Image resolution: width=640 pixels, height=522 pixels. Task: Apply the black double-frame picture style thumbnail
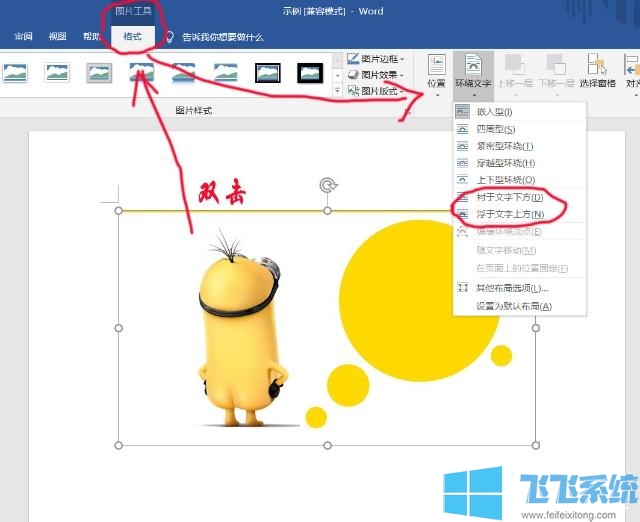268,73
